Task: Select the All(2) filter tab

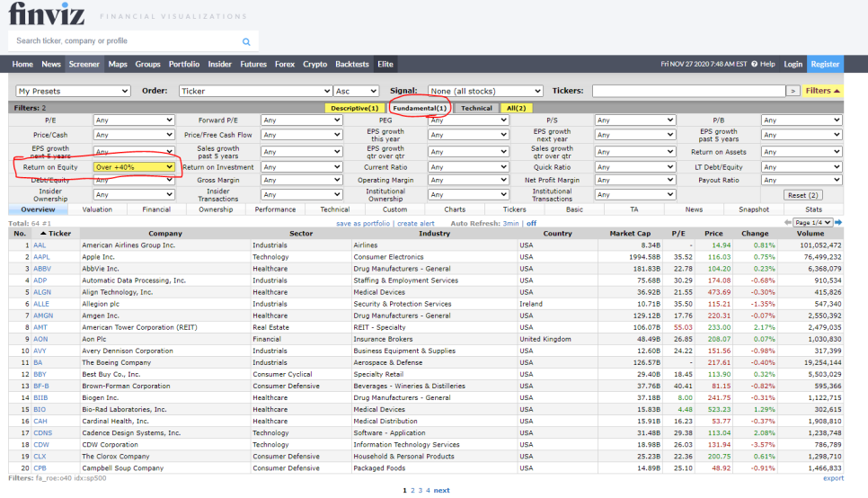Action: tap(516, 108)
